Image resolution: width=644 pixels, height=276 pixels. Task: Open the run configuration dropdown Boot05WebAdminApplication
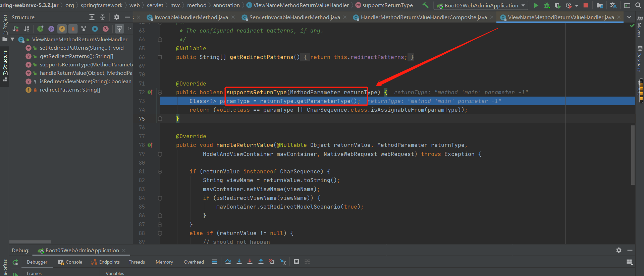(481, 5)
